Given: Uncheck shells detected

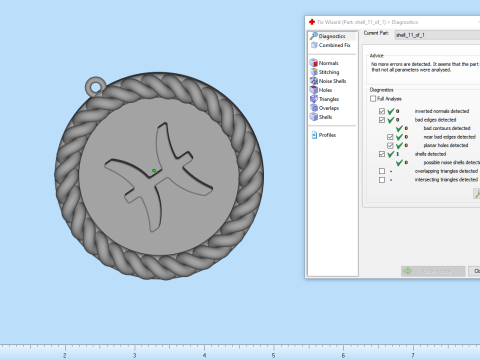Looking at the screenshot, I should (x=382, y=154).
